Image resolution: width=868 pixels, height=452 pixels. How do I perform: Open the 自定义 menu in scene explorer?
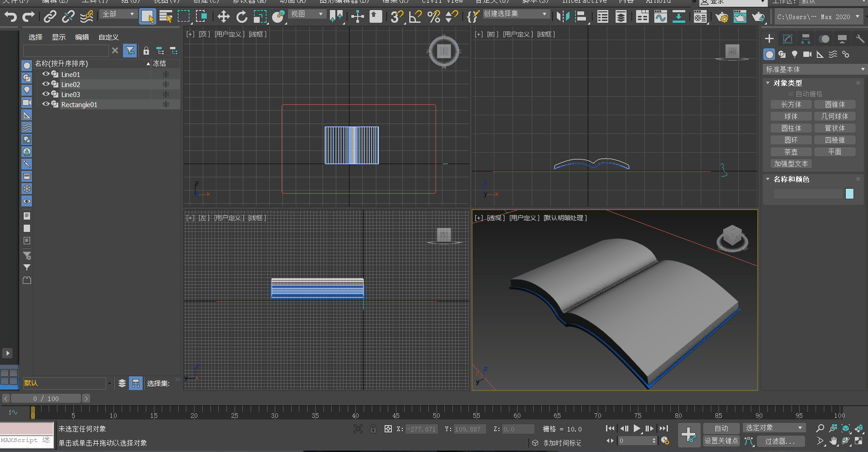click(108, 37)
